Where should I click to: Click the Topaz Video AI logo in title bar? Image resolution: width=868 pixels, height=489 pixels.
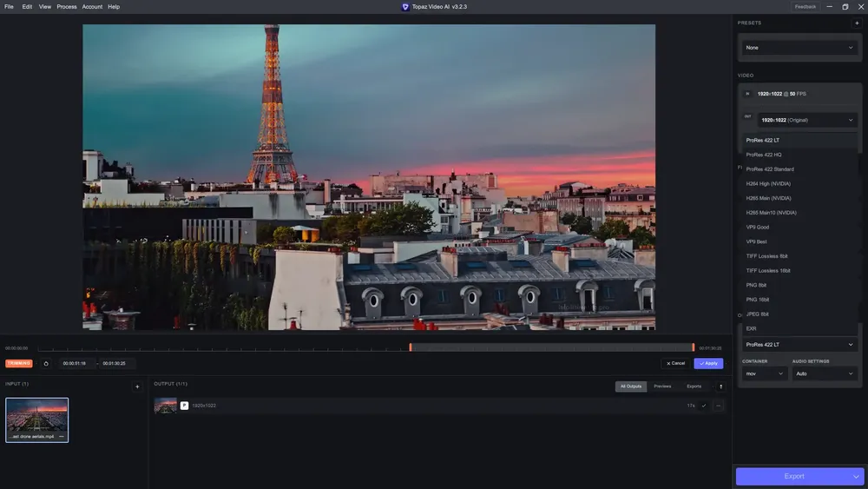coord(405,7)
